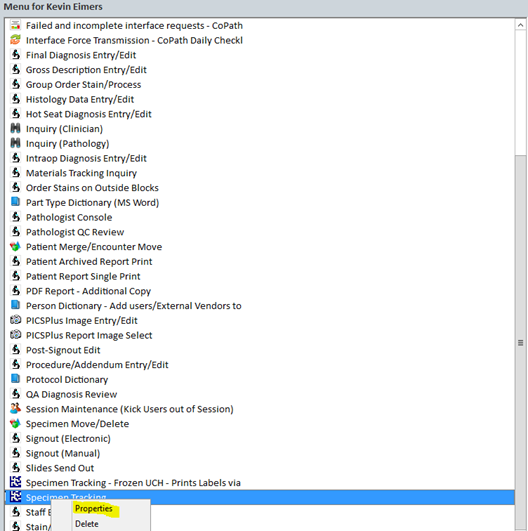This screenshot has width=528, height=531.
Task: Click icon next to Histology Data Entry/Edit
Action: pos(15,99)
